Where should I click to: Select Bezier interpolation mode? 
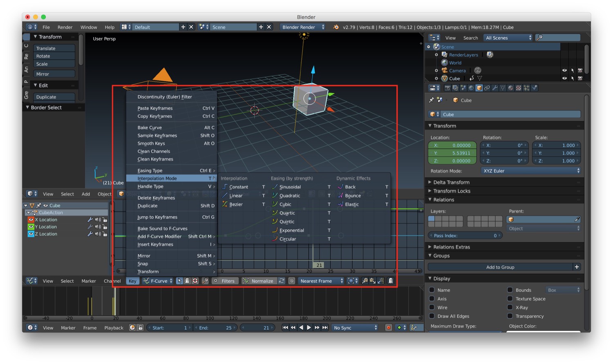pyautogui.click(x=236, y=204)
